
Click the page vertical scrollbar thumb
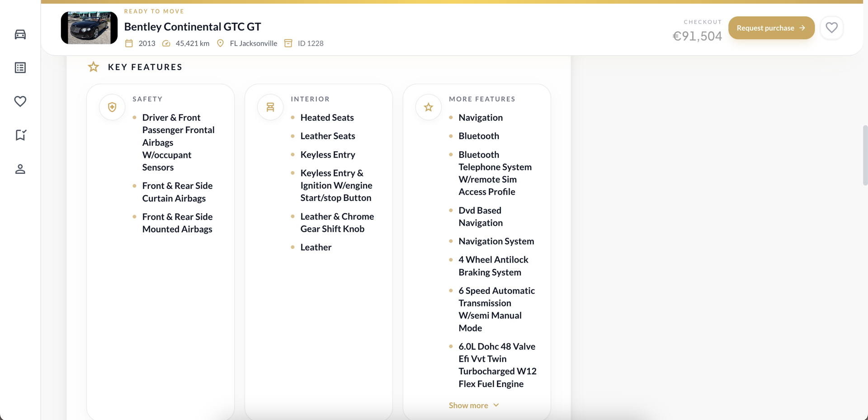[865, 155]
